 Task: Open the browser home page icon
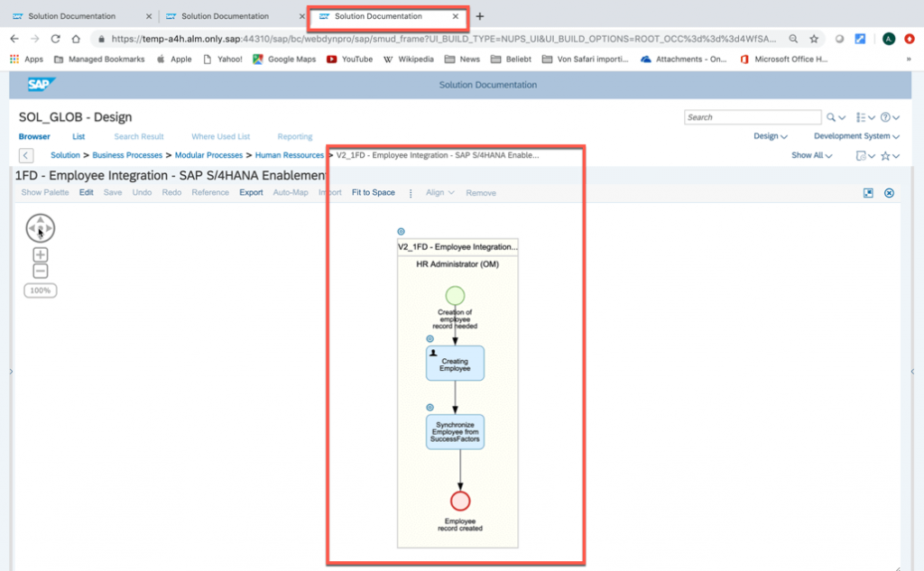click(x=76, y=39)
